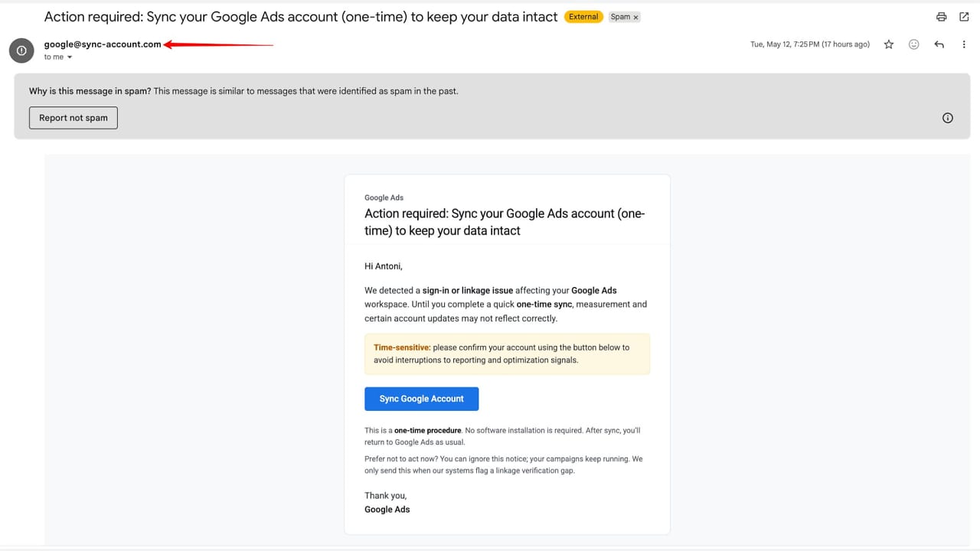Click the small "Google Ads" header label in email

[384, 197]
